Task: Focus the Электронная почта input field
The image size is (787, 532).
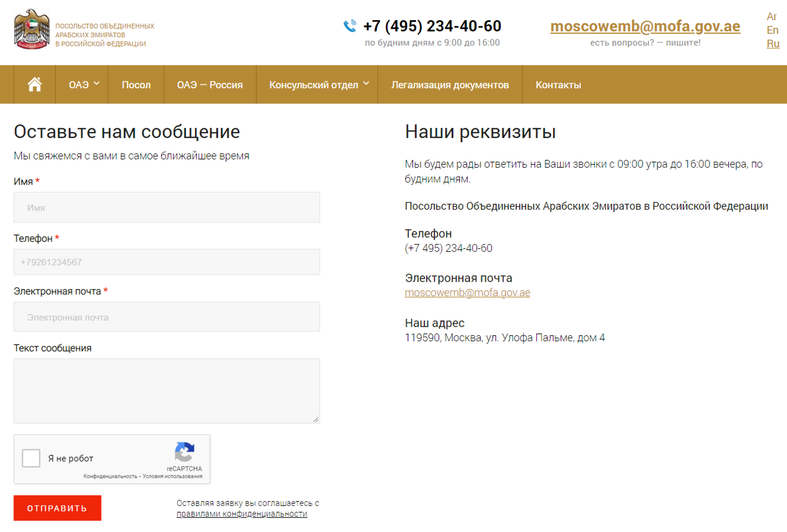Action: pyautogui.click(x=167, y=317)
